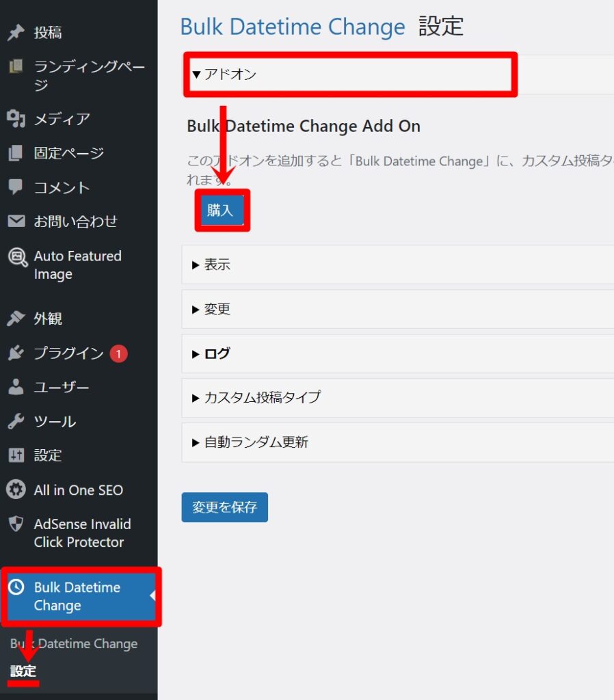Open メディア via its media icon
614x700 pixels.
coord(14,119)
